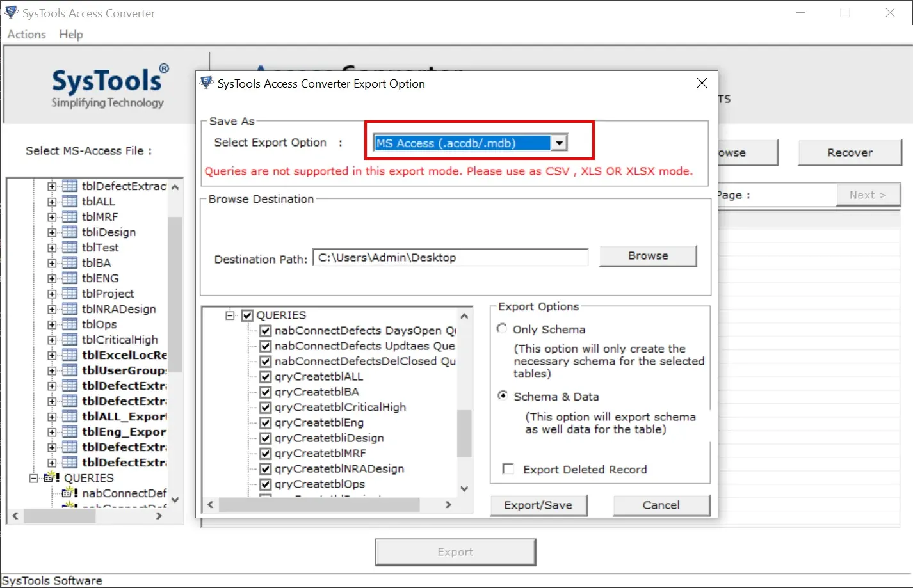Uncheck qryCreatetblBA checkbox

point(266,392)
